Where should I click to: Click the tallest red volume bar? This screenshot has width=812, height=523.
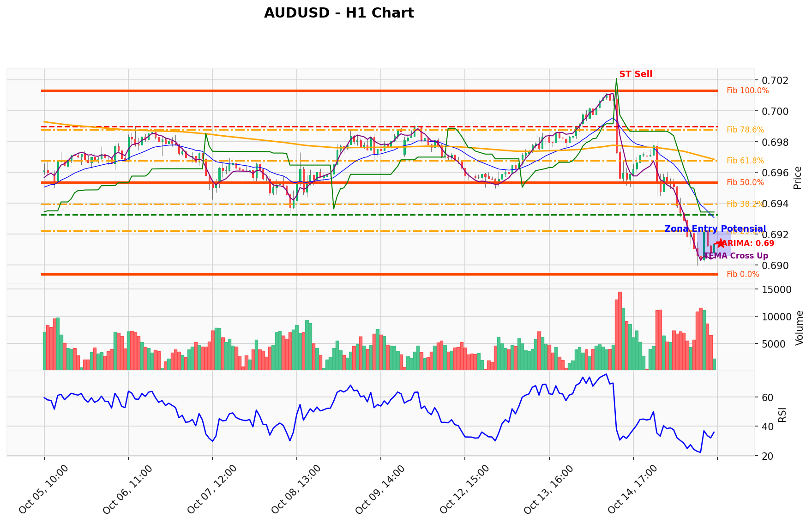point(620,331)
